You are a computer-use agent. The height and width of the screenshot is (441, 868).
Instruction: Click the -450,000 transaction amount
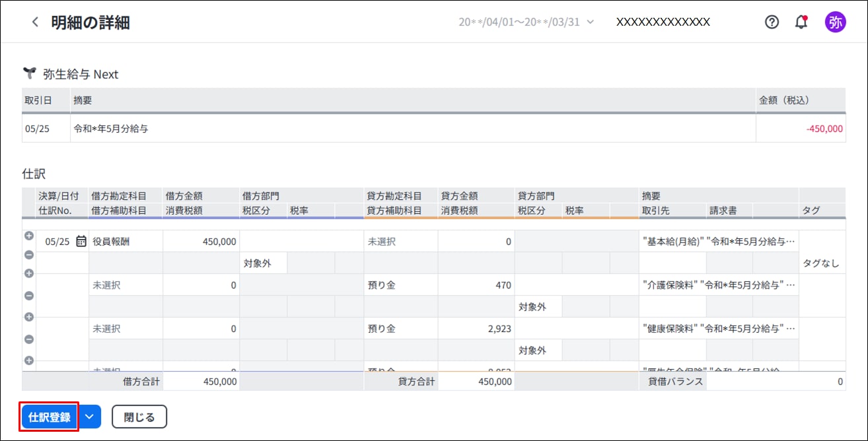tap(824, 129)
